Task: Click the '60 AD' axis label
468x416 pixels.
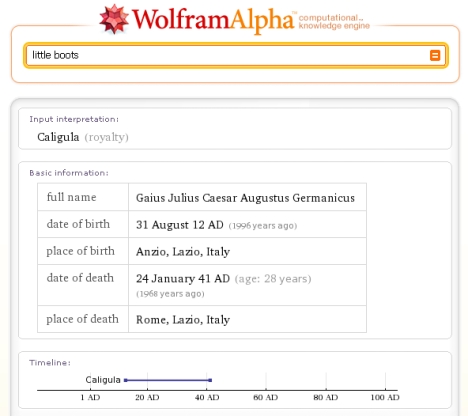Action: click(x=266, y=397)
